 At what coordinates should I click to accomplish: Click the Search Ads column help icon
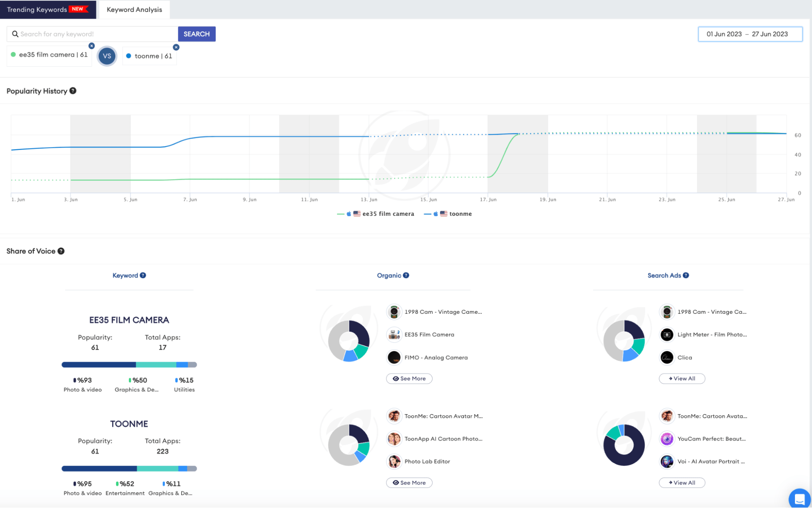[x=686, y=276]
